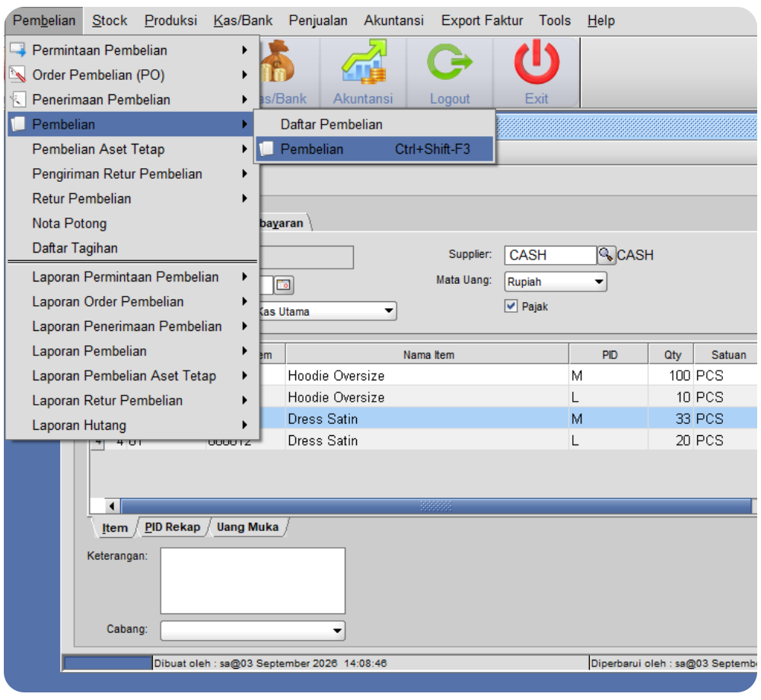The width and height of the screenshot is (761, 700).
Task: Select the Hoodie Oversize row with PID M
Action: [x=508, y=375]
